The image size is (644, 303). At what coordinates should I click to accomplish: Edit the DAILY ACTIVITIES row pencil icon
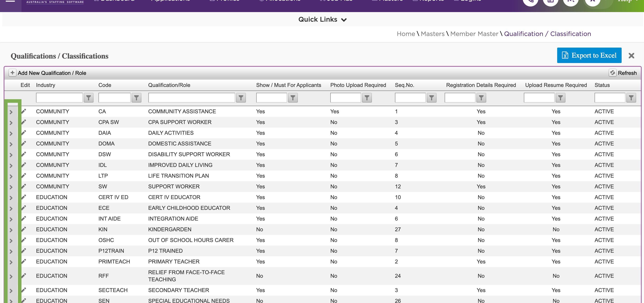(x=24, y=133)
